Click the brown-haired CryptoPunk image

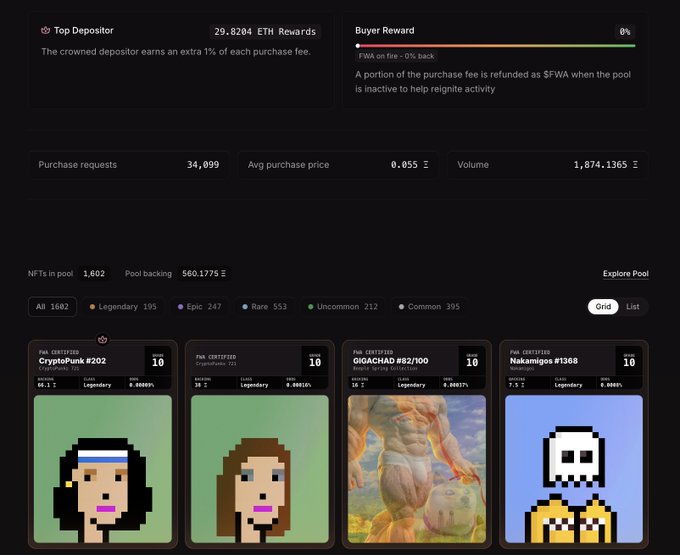(260, 469)
